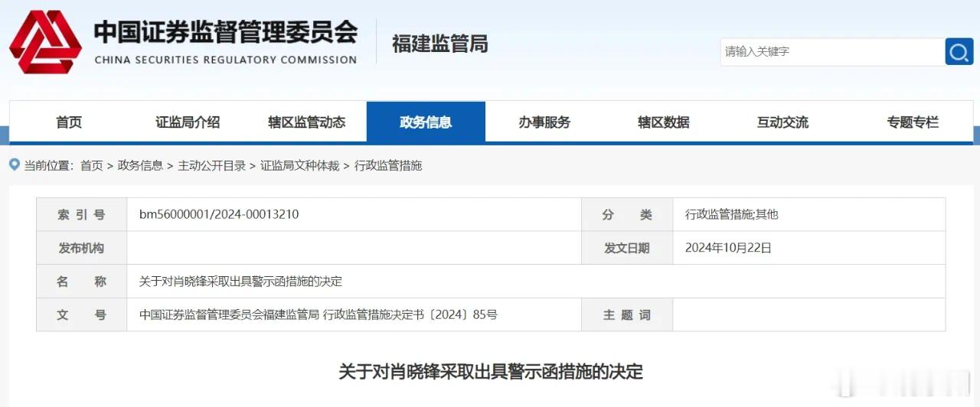Screen dimensions: 980x407
Task: Click the table title 关于对肖晓锋采取出具警示函措施的决定
Action: click(x=240, y=282)
